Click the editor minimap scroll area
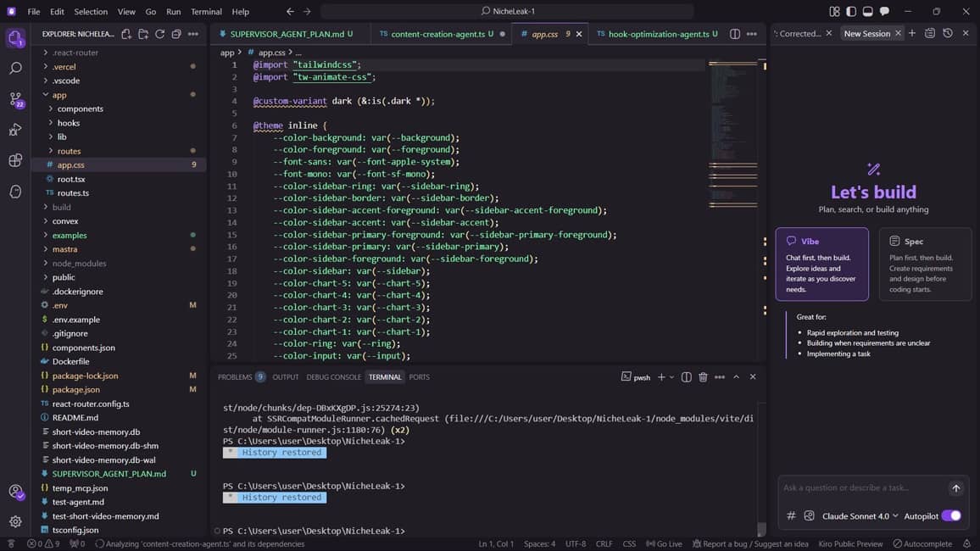Screen dimensions: 980x551 point(732,212)
